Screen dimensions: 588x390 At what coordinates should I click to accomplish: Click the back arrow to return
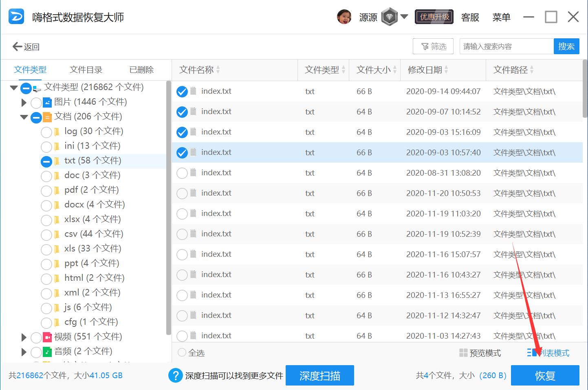[17, 46]
